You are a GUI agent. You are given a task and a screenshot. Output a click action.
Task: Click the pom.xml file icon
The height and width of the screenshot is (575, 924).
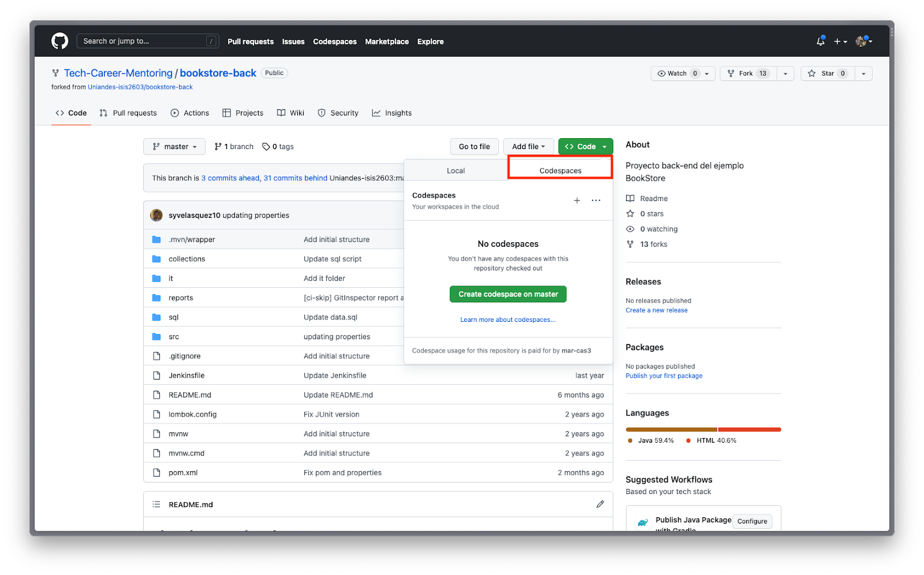(x=156, y=473)
